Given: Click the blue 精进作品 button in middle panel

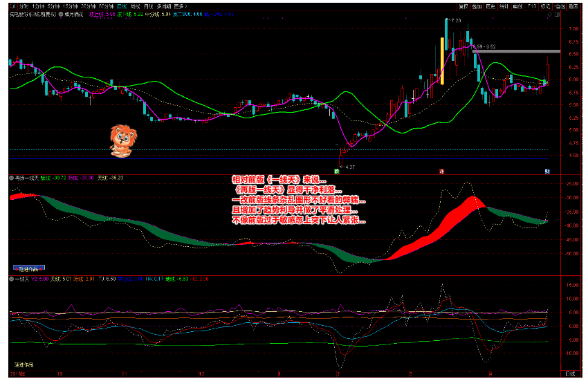Looking at the screenshot, I should (x=29, y=267).
